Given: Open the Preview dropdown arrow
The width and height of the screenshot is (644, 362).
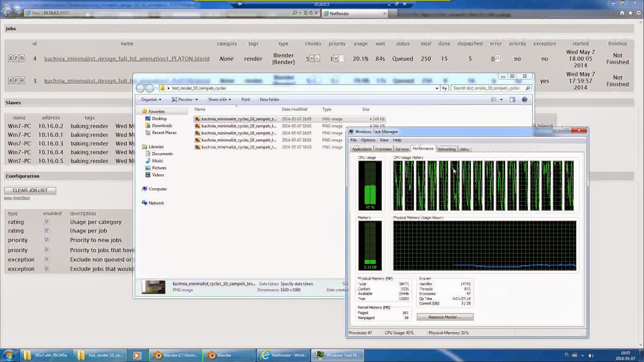Looking at the screenshot, I should tap(196, 99).
